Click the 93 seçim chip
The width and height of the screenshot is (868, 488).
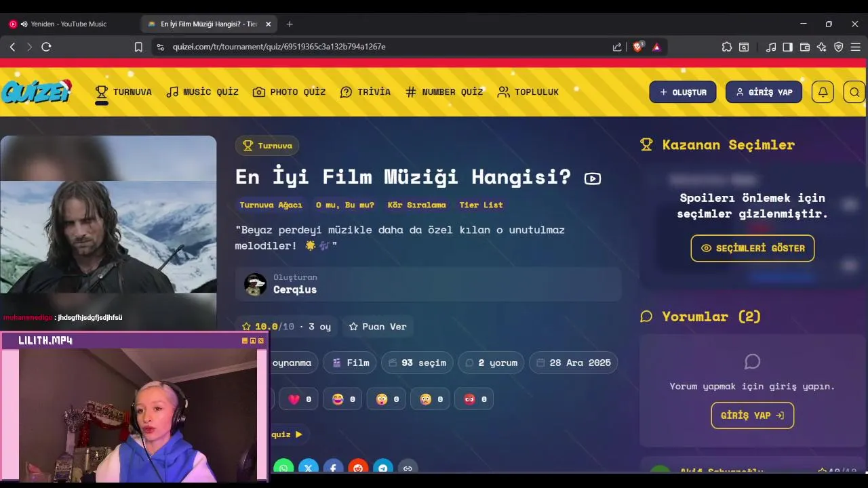417,363
